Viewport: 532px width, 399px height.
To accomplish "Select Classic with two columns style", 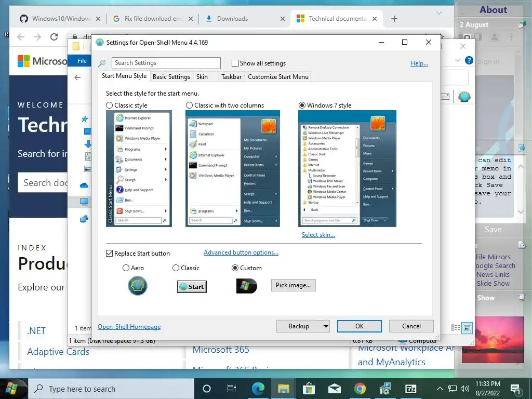I will [x=189, y=105].
